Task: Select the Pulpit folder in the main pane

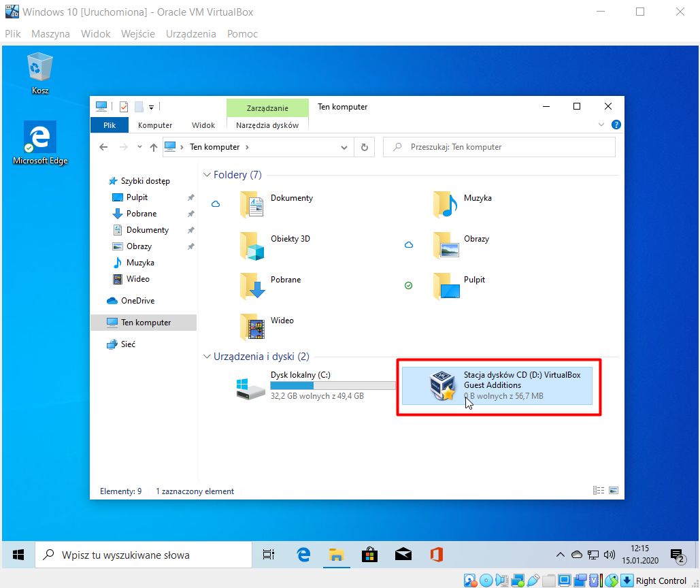Action: 459,286
